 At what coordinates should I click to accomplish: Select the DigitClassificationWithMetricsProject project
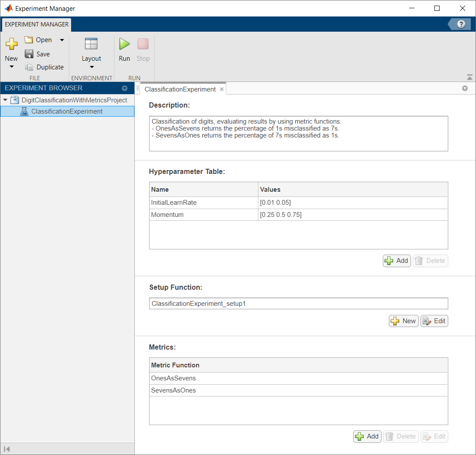click(x=75, y=100)
